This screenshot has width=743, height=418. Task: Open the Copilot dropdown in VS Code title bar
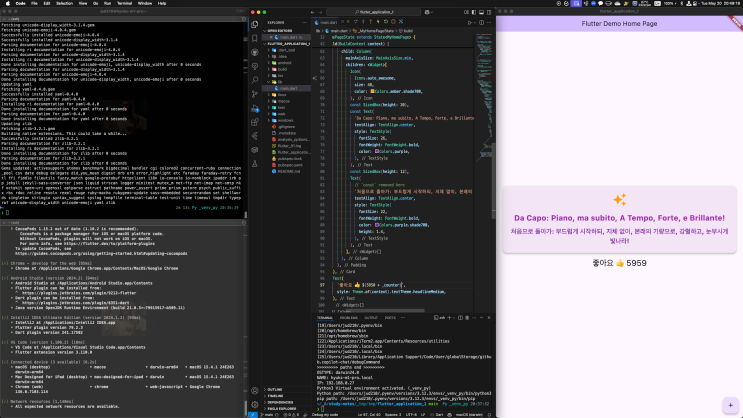433,12
